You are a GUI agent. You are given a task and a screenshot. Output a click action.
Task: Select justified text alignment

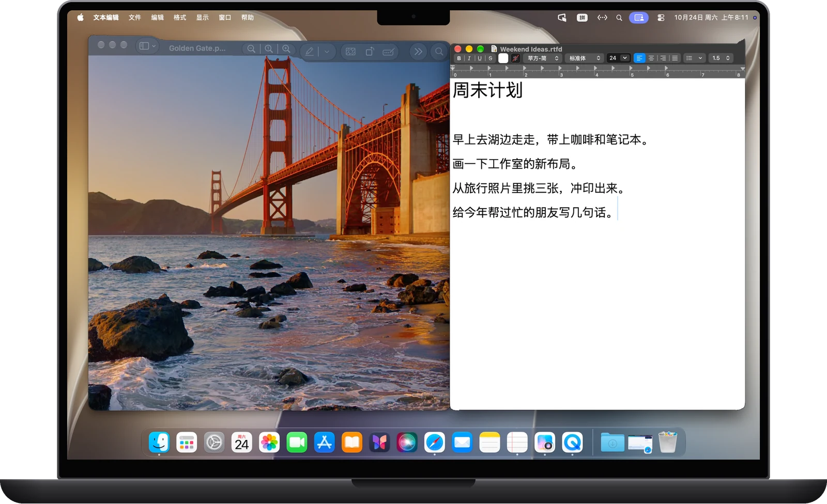pyautogui.click(x=675, y=58)
